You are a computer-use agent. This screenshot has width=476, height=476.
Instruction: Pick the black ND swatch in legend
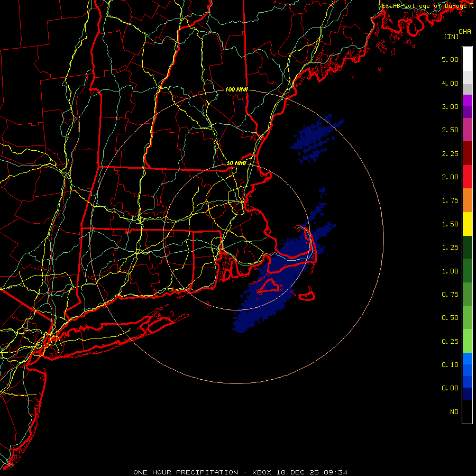tap(467, 411)
